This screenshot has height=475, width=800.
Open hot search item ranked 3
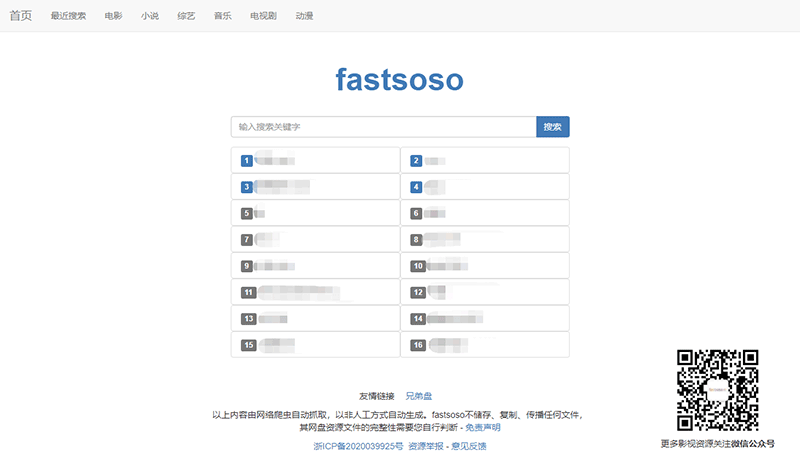tap(315, 187)
